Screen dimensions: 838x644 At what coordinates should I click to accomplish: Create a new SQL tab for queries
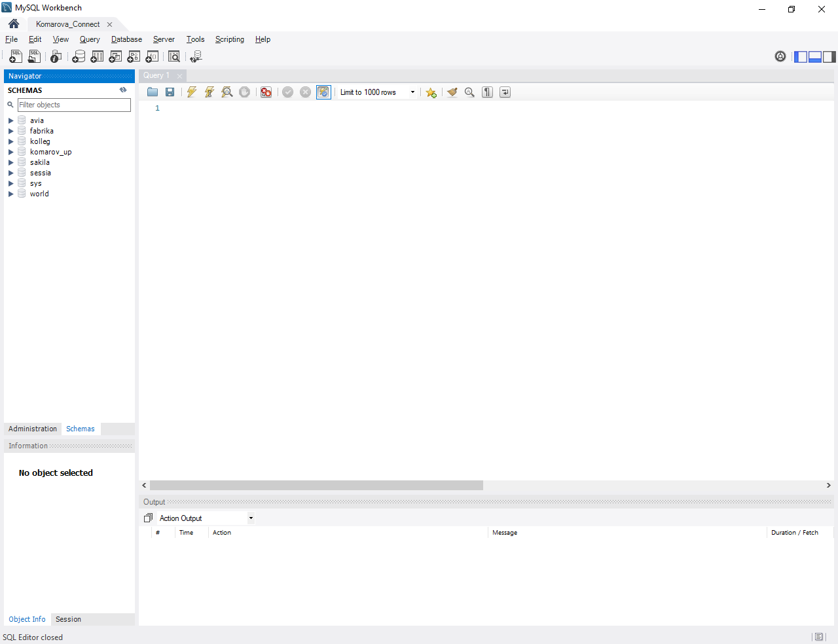click(16, 57)
